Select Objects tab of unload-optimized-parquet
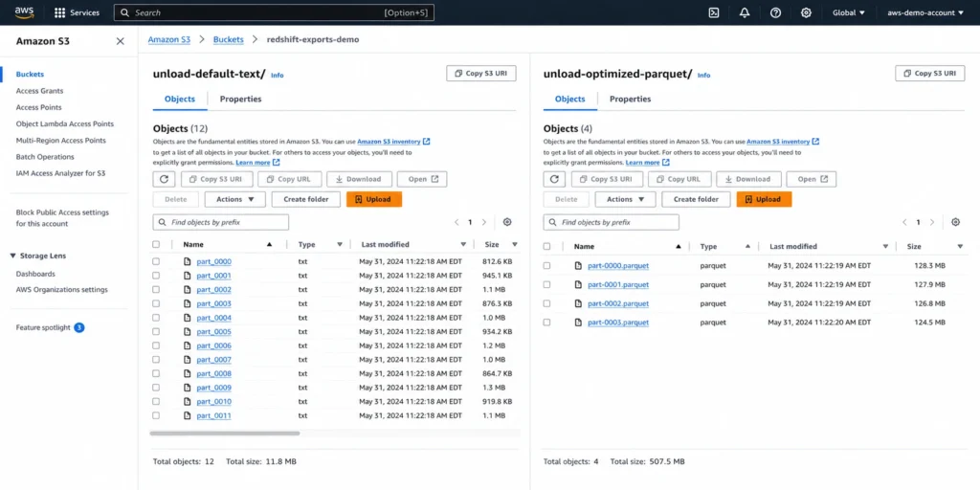This screenshot has width=980, height=490. pos(570,99)
